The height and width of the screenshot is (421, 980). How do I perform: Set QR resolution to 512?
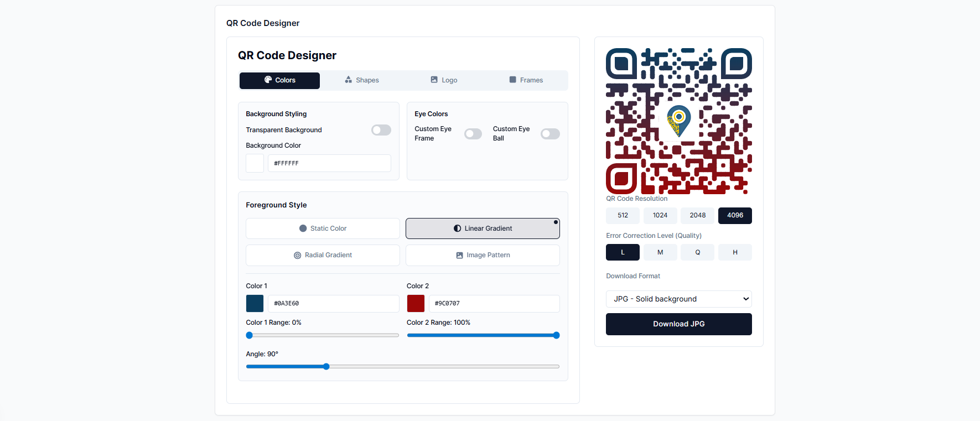coord(623,216)
